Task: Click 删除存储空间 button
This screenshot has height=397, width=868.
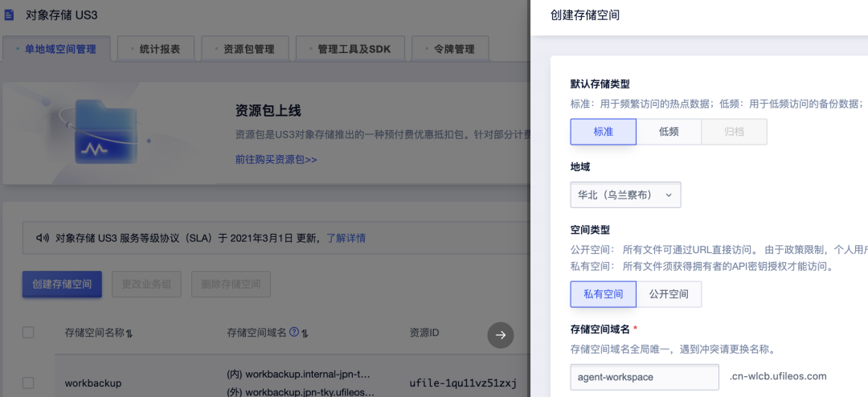Action: 231,284
